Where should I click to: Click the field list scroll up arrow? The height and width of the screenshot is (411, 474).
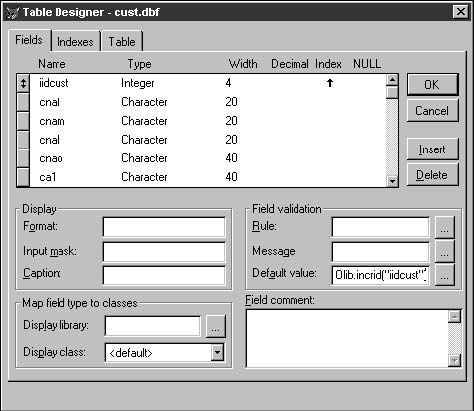click(x=392, y=80)
